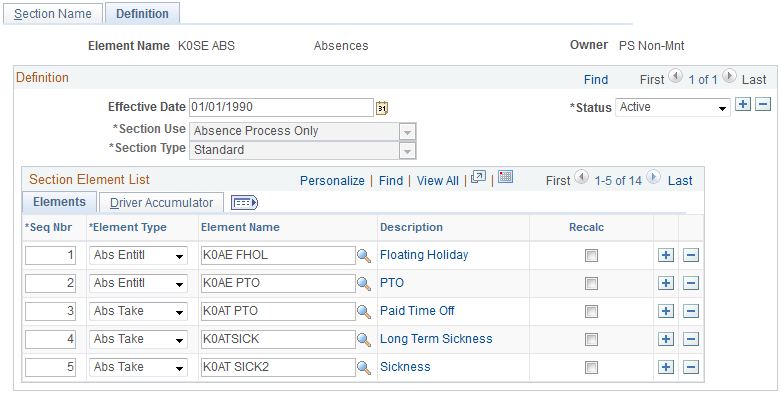781x394 pixels.
Task: Click View All link
Action: (438, 180)
